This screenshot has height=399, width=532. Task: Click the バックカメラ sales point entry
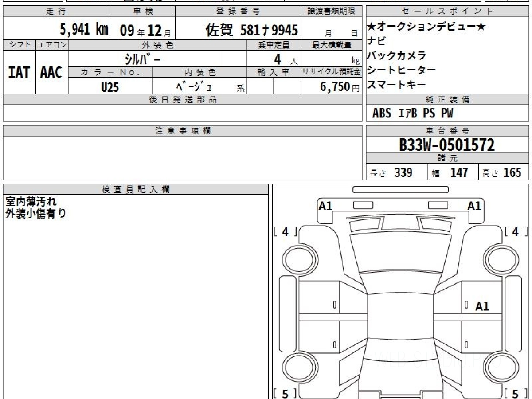(396, 55)
